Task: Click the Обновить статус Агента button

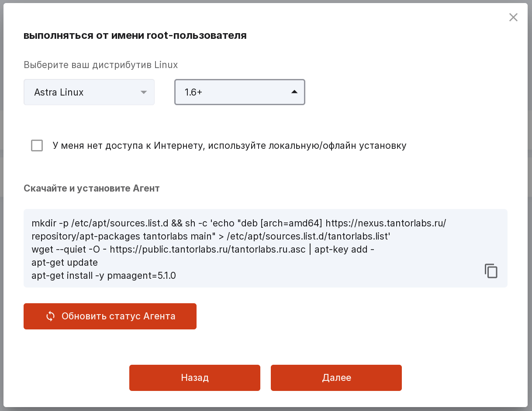Action: 110,316
